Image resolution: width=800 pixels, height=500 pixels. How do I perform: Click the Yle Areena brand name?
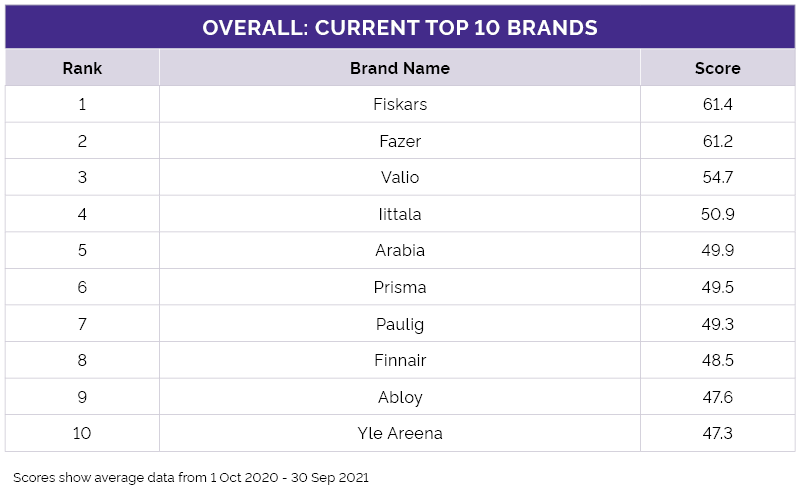pos(399,433)
